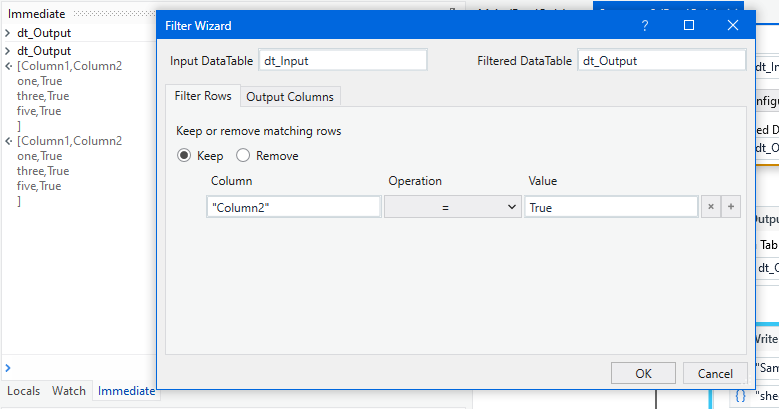Click the Input DataTable field
779x409 pixels.
point(342,60)
